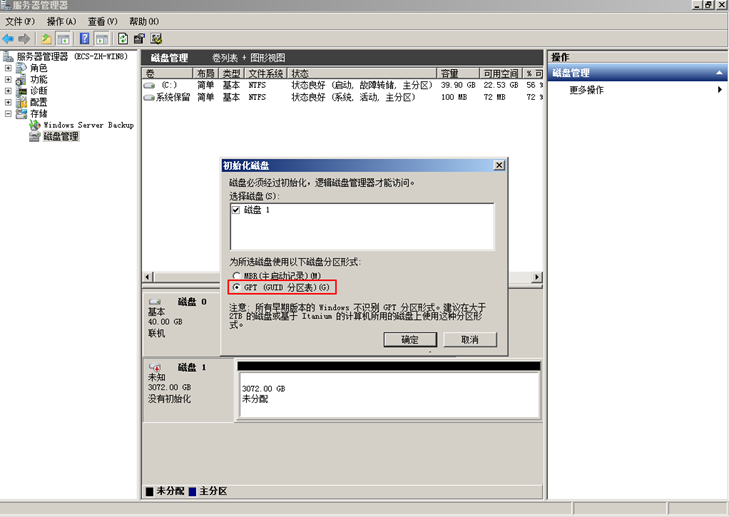Expand the 更多操作 submenu arrow
This screenshot has width=729, height=517.
coord(719,90)
